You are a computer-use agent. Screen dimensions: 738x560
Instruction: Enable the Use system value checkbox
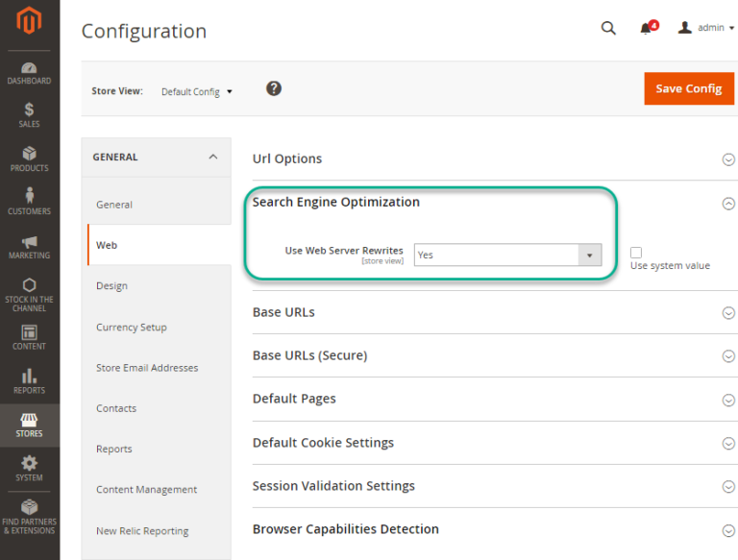pos(636,253)
